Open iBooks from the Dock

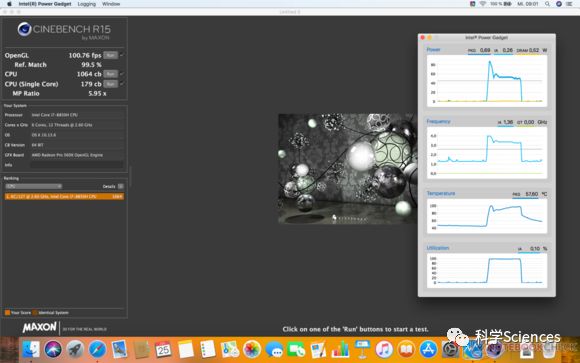(406, 349)
